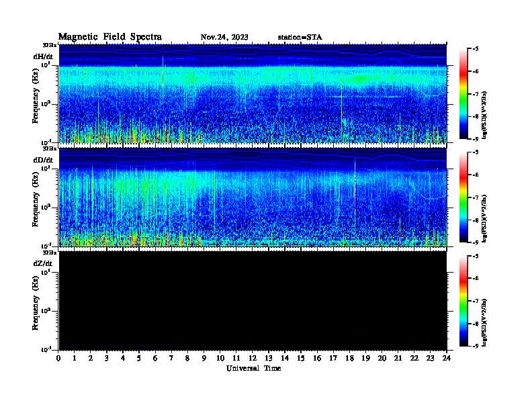Click the color bar beside the dZ/dt panel
This screenshot has height=411, width=532.
(x=463, y=301)
